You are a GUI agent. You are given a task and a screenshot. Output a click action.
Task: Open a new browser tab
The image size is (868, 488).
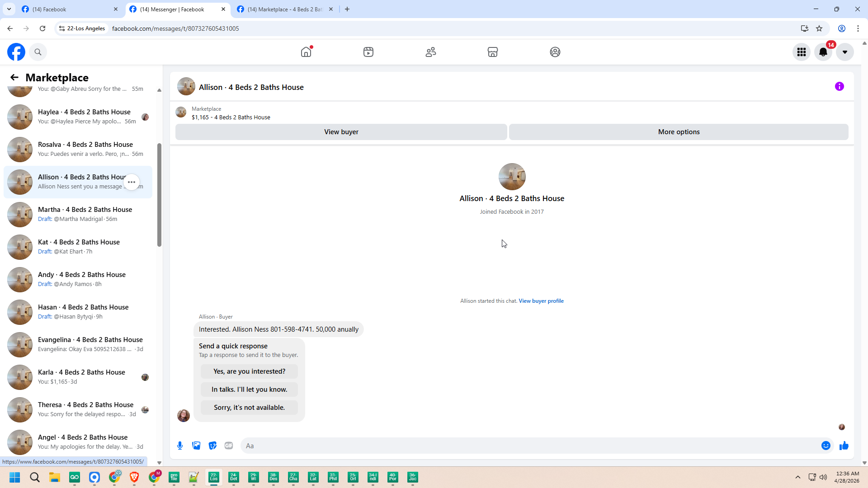pyautogui.click(x=347, y=9)
